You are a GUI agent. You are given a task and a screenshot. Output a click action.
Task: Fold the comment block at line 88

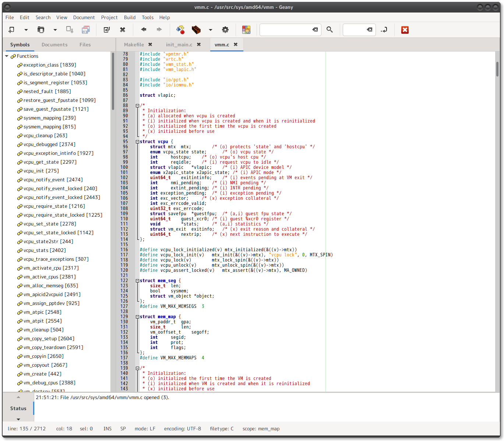click(x=137, y=106)
